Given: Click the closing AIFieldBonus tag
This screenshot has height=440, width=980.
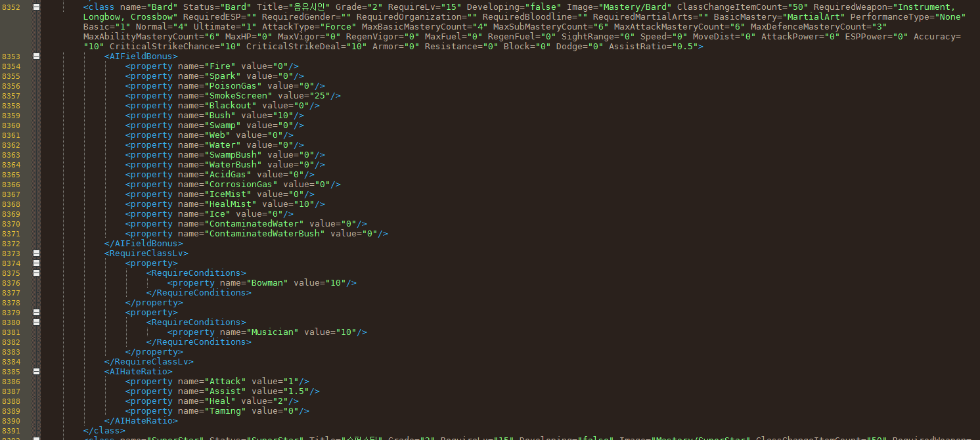Looking at the screenshot, I should (x=144, y=244).
